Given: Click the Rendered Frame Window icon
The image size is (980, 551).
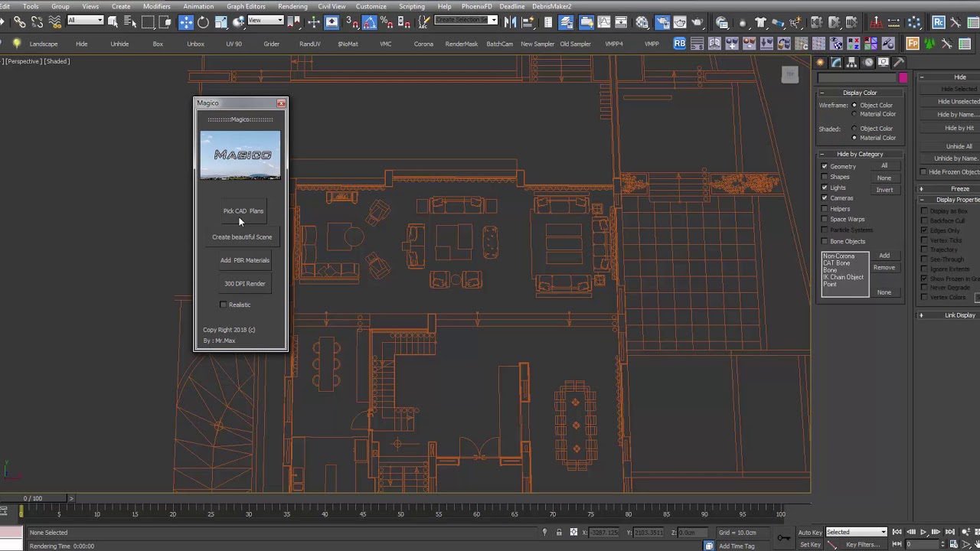Looking at the screenshot, I should tap(680, 22).
